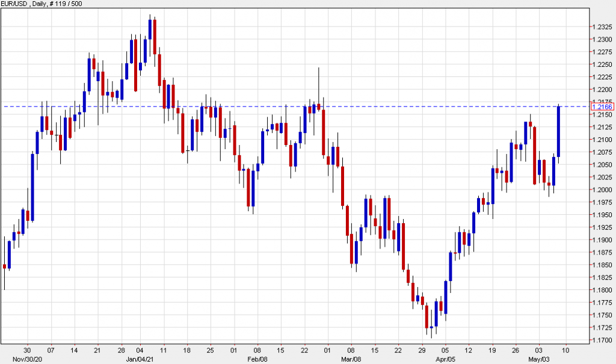The height and width of the screenshot is (364, 616).
Task: Select the highlighted 1.2166 price tag
Action: (602, 105)
